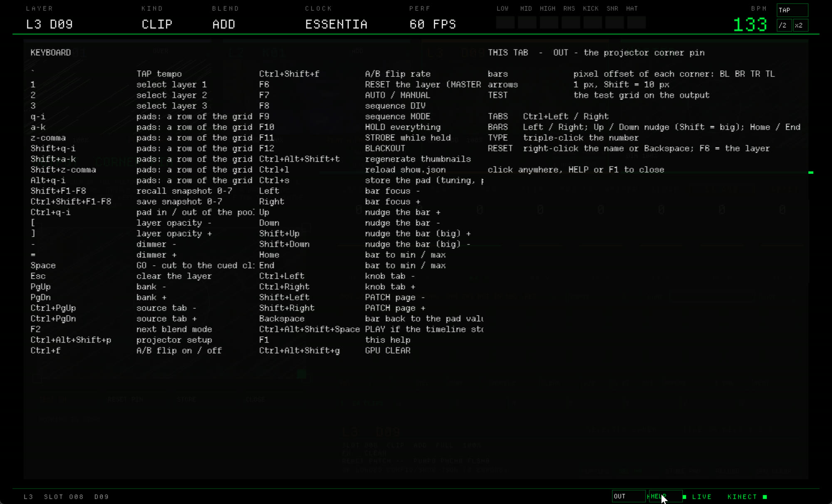Close help using the HELP button
832x504 pixels.
[666, 496]
